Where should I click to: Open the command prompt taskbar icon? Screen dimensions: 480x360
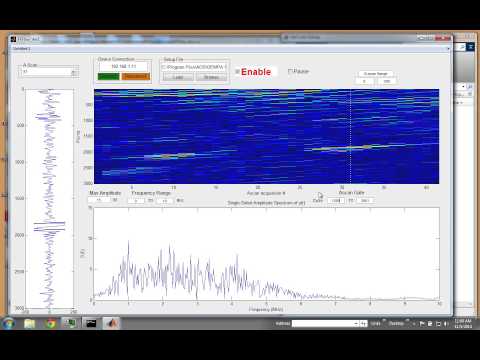91,323
